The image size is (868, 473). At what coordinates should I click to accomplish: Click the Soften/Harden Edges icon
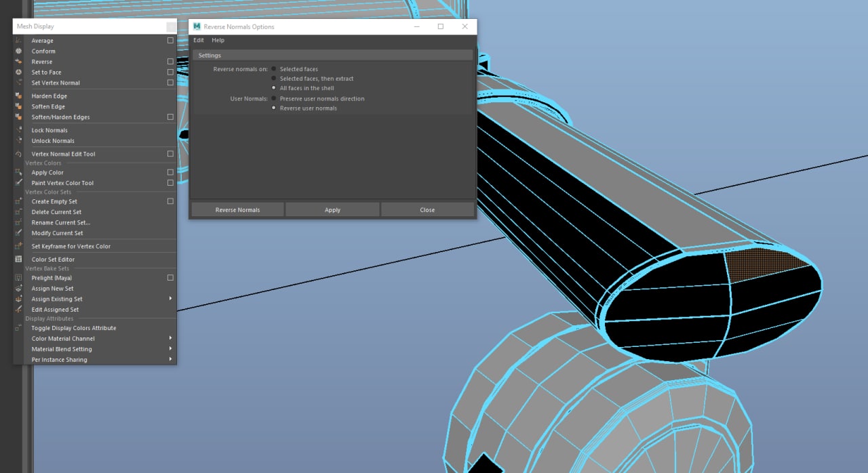(x=18, y=117)
